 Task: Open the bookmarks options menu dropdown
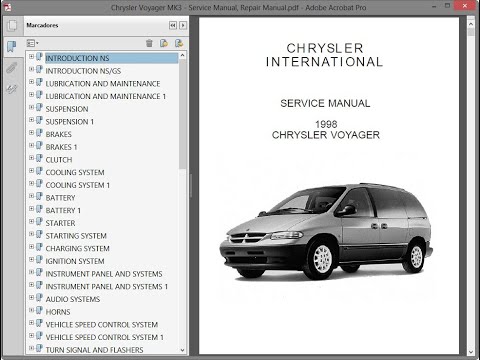(x=32, y=43)
